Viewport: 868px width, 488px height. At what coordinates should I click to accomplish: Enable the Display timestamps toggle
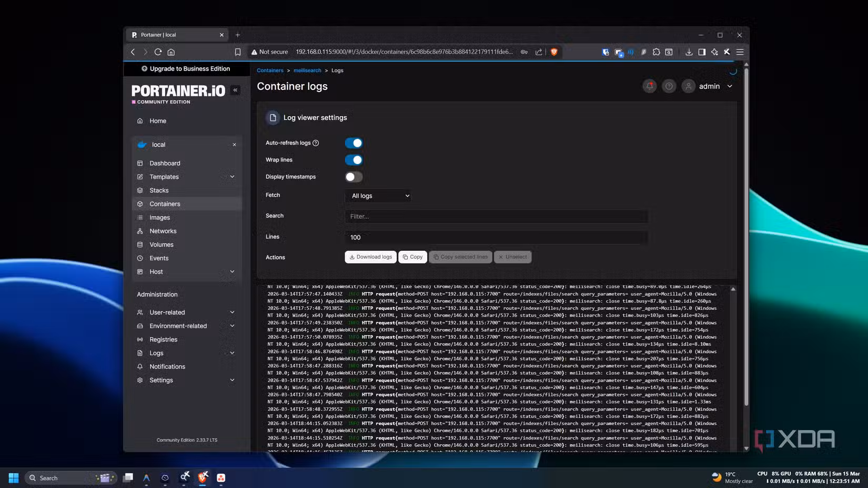(x=354, y=177)
